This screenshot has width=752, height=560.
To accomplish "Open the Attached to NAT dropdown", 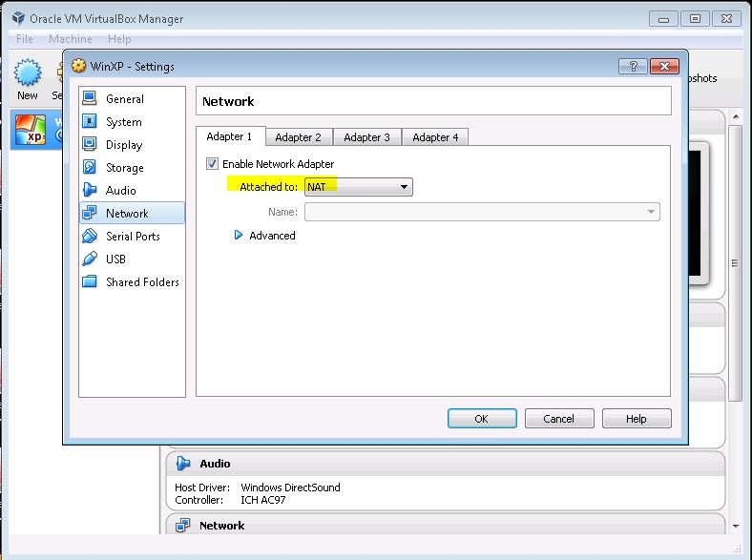I will pyautogui.click(x=358, y=187).
